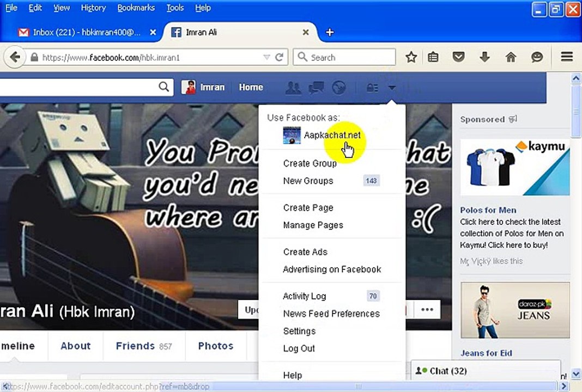Close the Gmail Inbox tab
The height and width of the screenshot is (392, 582).
point(153,32)
